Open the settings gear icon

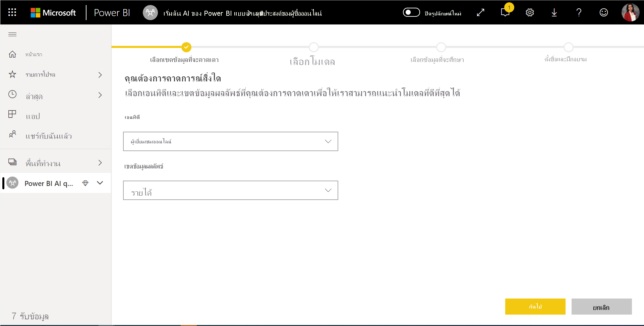tap(530, 12)
